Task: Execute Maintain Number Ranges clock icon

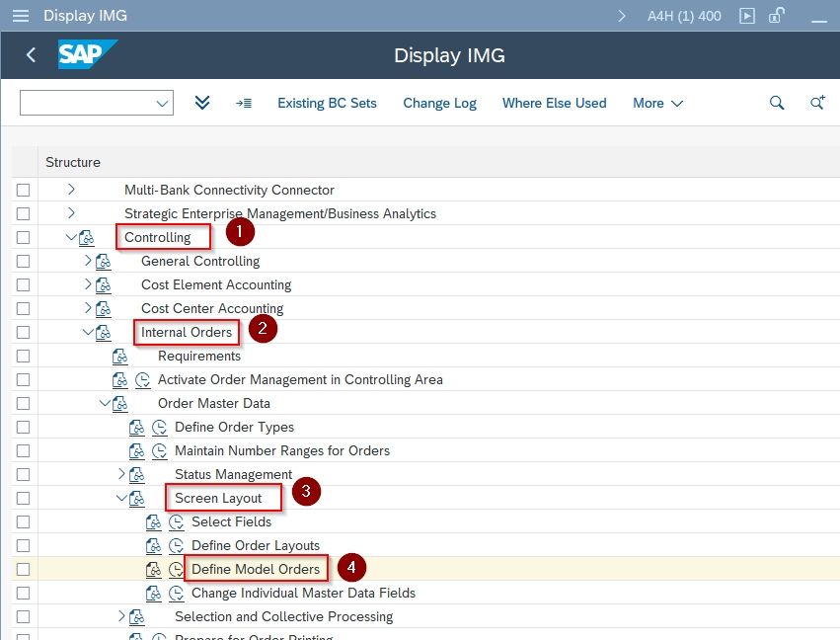Action: [x=159, y=450]
